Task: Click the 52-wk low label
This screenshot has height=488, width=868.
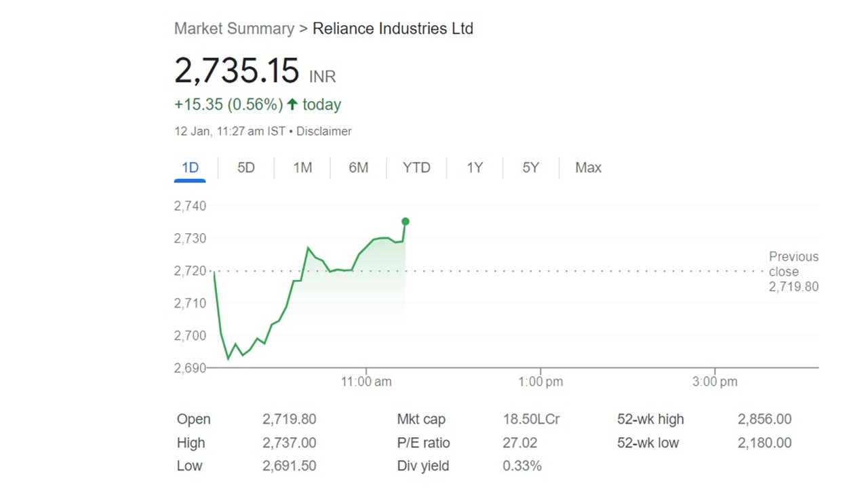Action: 648,443
